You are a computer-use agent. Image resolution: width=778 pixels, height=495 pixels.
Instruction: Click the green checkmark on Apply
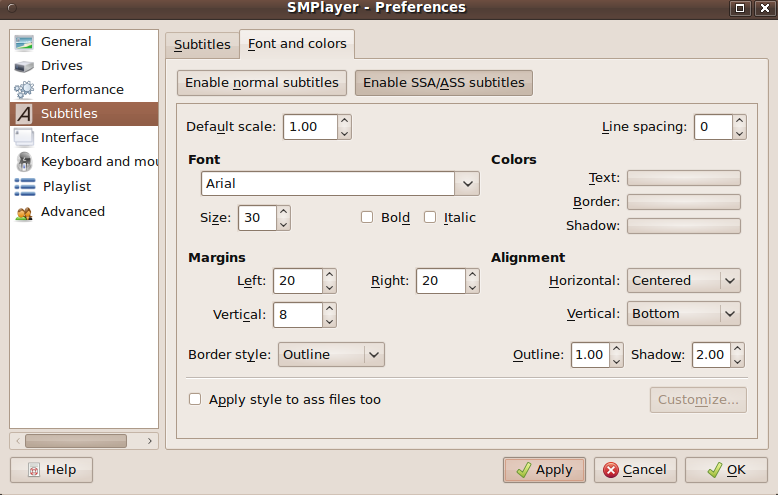(x=523, y=470)
